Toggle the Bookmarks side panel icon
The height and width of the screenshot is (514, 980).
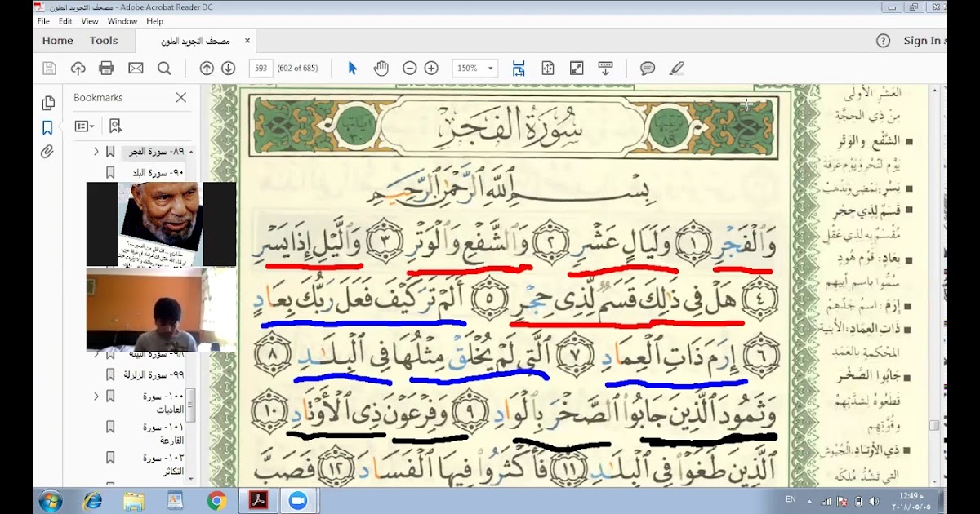[x=47, y=128]
